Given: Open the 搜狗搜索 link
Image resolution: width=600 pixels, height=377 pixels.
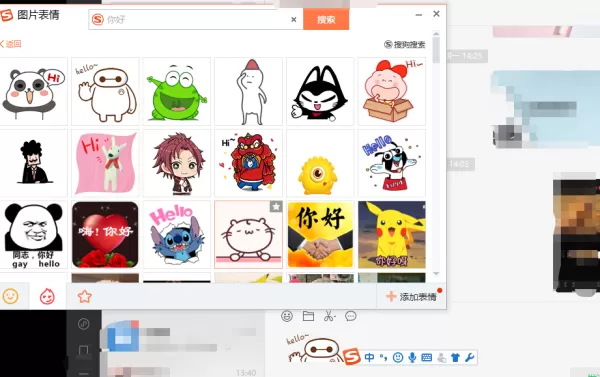Looking at the screenshot, I should [405, 44].
